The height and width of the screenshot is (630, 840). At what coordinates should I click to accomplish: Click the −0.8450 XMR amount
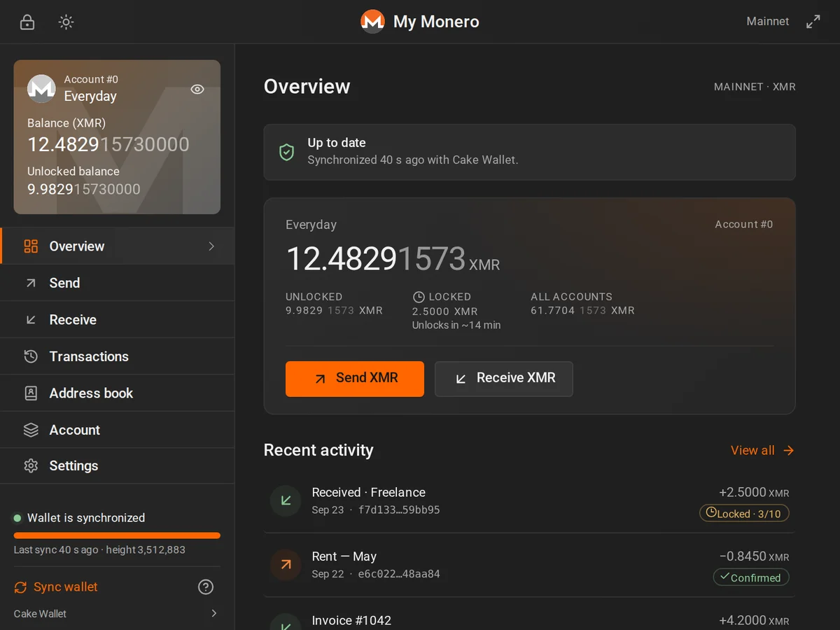pyautogui.click(x=754, y=557)
